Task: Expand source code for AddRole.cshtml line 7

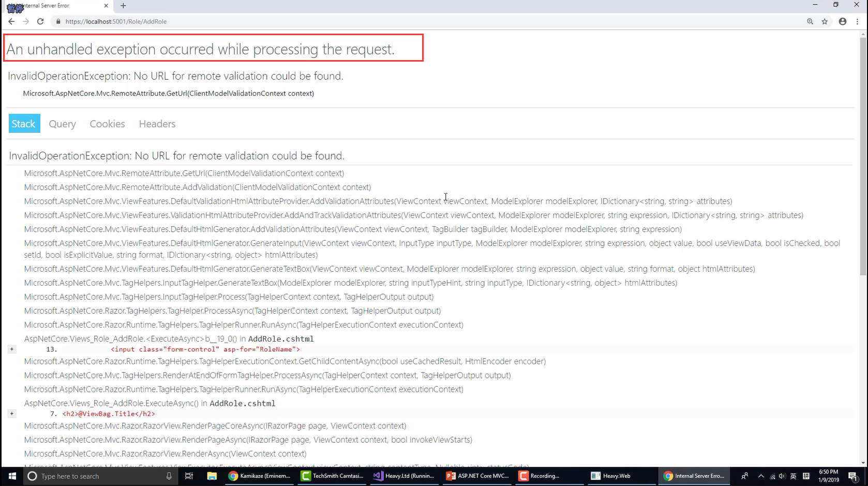Action: pyautogui.click(x=12, y=414)
